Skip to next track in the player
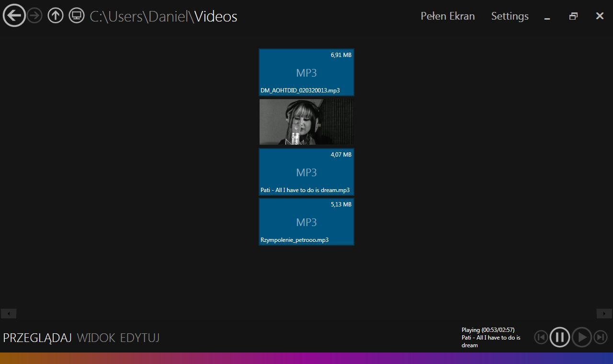 601,337
